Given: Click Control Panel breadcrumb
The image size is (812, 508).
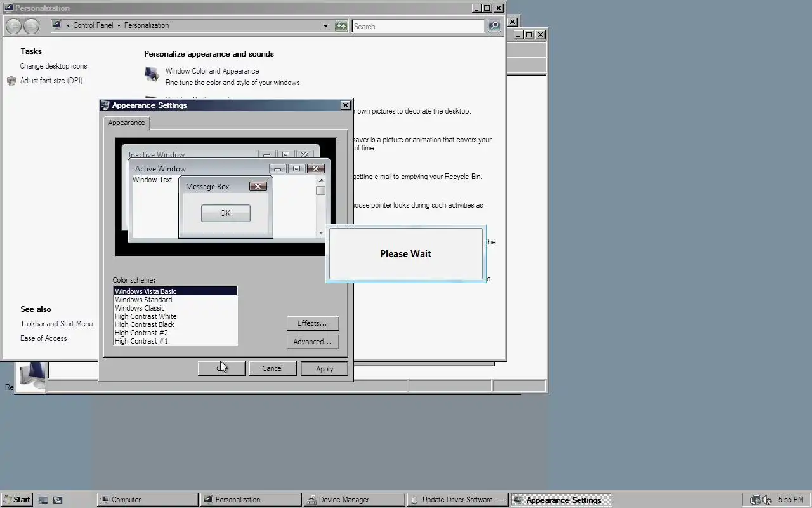Looking at the screenshot, I should tap(93, 25).
